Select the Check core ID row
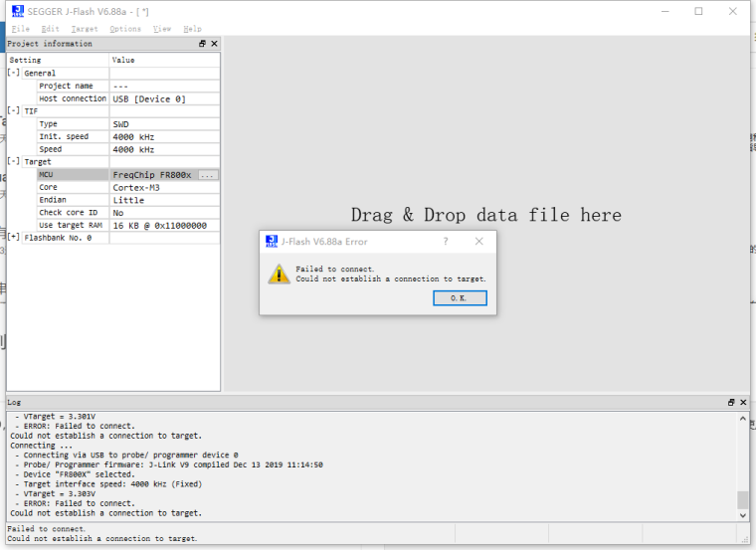The image size is (756, 550). pyautogui.click(x=127, y=213)
